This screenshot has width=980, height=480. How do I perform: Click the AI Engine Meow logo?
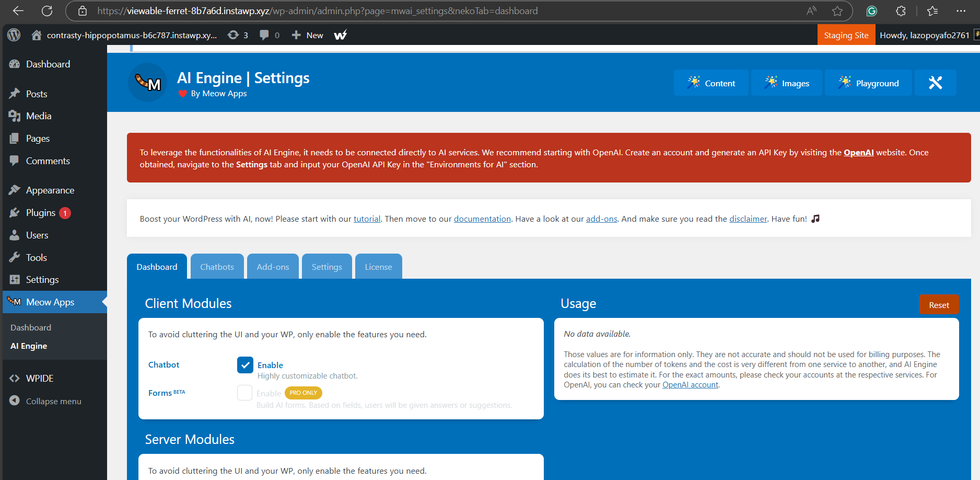pyautogui.click(x=148, y=83)
